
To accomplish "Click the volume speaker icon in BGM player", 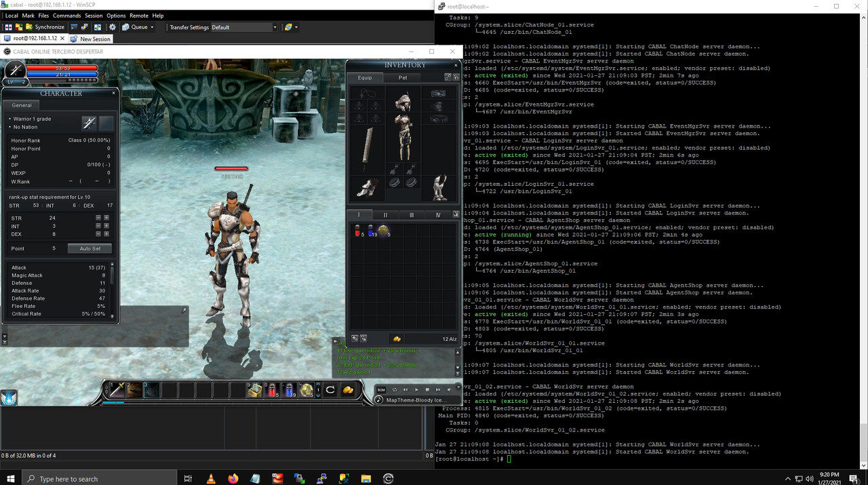I will click(x=449, y=389).
